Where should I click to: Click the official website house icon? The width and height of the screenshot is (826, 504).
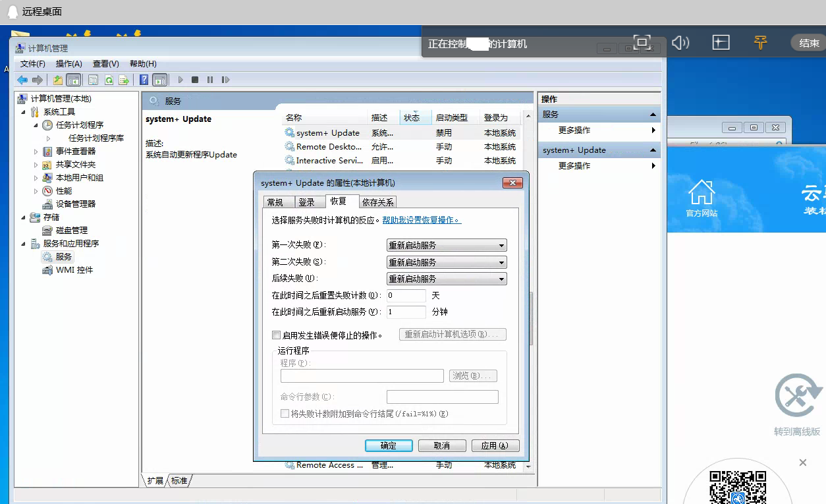tap(701, 193)
